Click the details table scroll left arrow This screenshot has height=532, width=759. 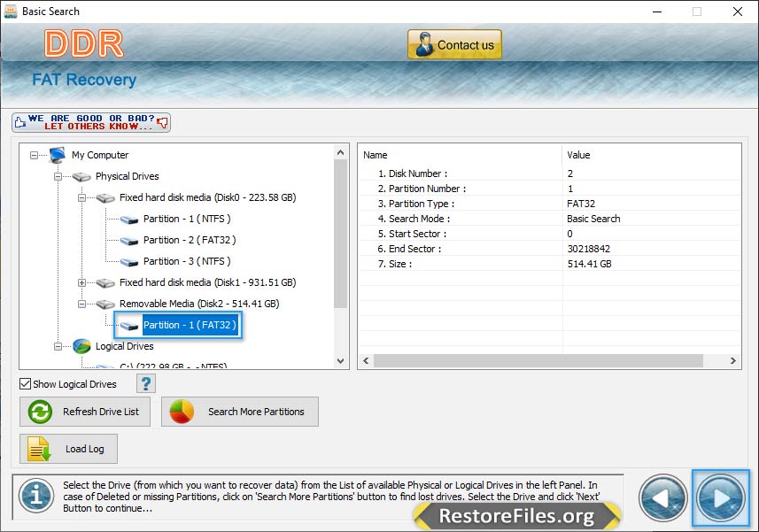tap(366, 361)
